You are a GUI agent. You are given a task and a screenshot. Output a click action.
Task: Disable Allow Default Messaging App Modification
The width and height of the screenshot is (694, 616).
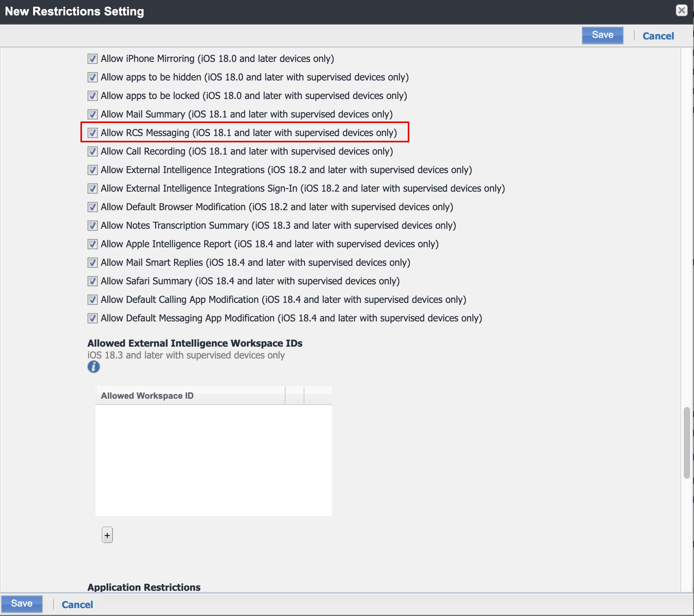tap(92, 318)
